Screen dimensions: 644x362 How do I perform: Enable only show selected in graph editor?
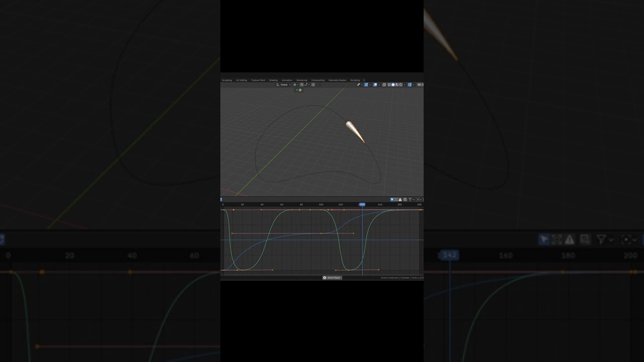[392, 200]
